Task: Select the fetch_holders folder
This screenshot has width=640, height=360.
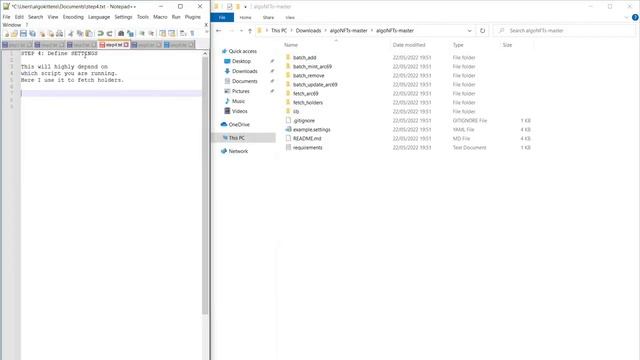Action: [308, 102]
